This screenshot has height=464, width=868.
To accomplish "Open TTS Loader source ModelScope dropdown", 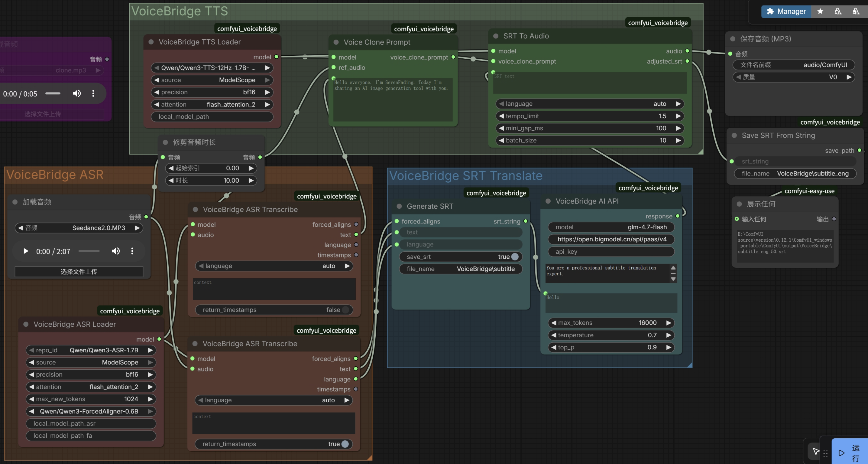I will click(212, 80).
